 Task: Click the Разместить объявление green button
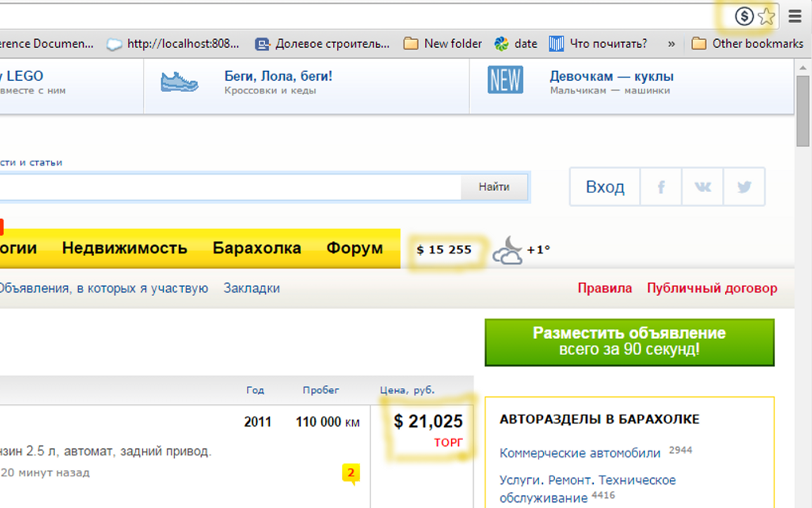[629, 342]
